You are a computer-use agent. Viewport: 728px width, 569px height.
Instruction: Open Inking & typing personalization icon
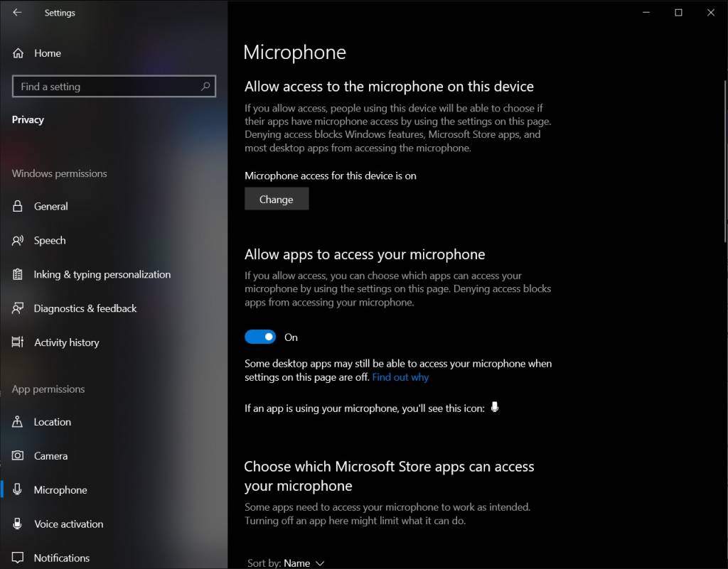pos(18,275)
